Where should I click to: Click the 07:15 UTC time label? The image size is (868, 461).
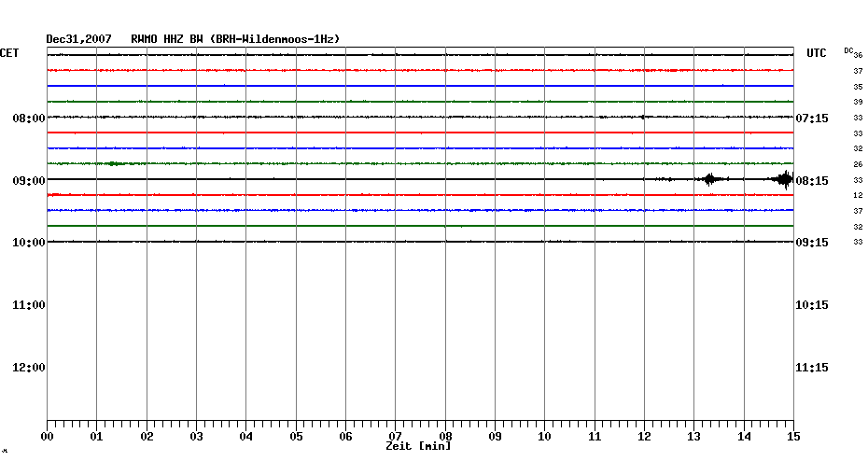pos(812,119)
